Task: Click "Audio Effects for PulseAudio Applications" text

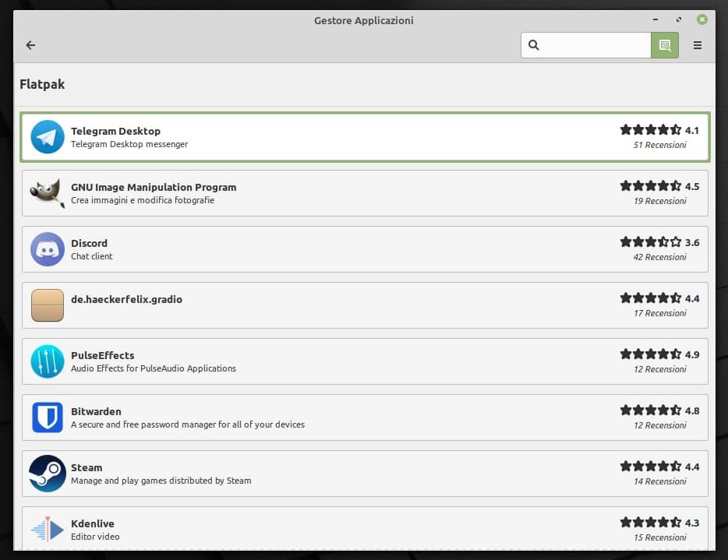Action: [154, 369]
